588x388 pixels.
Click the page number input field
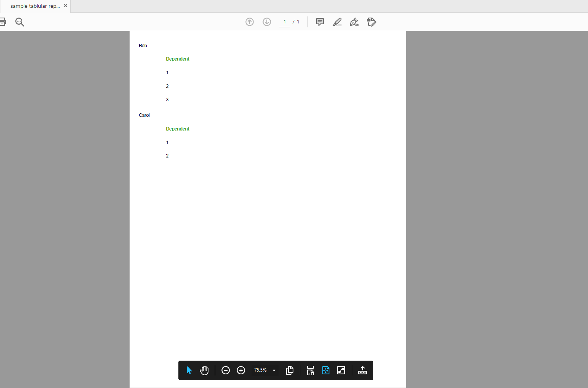(x=285, y=22)
